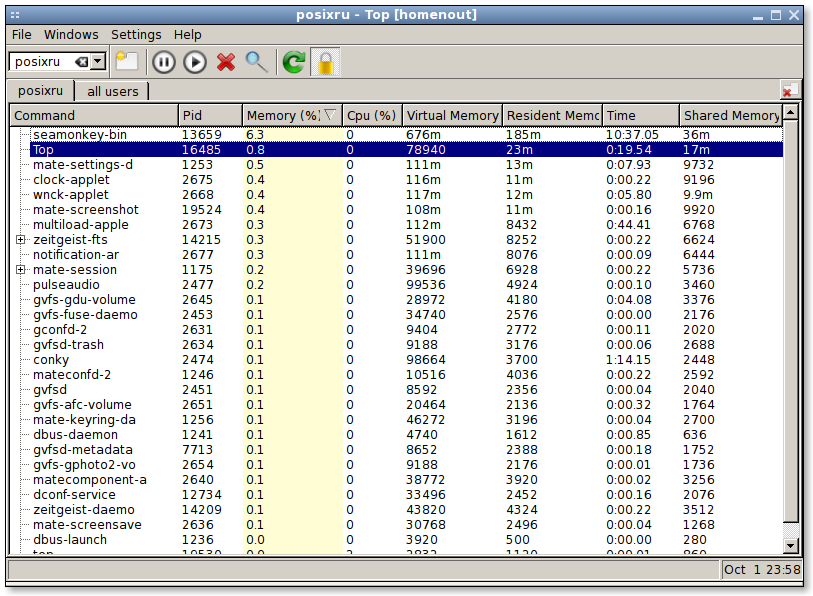The height and width of the screenshot is (596, 813).
Task: Click the scrollbar down arrow
Action: (791, 546)
